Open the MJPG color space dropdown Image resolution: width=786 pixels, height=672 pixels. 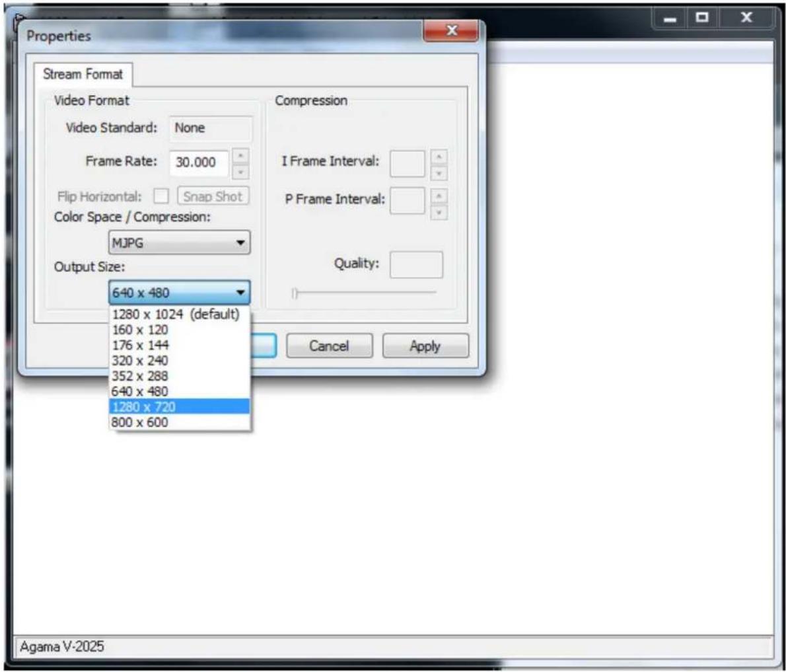pos(180,243)
